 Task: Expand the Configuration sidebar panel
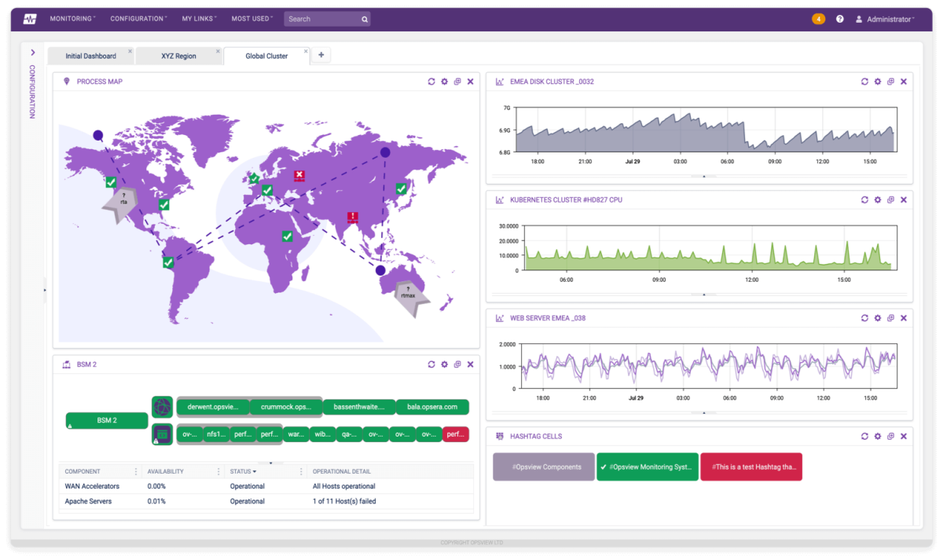[32, 53]
